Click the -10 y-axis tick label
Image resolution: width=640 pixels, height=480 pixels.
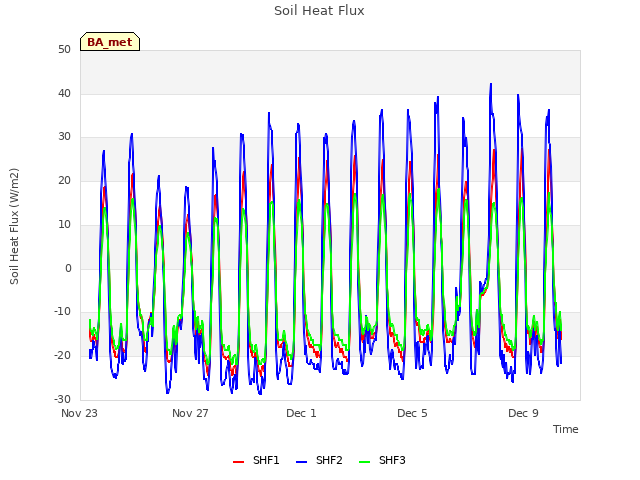point(62,312)
